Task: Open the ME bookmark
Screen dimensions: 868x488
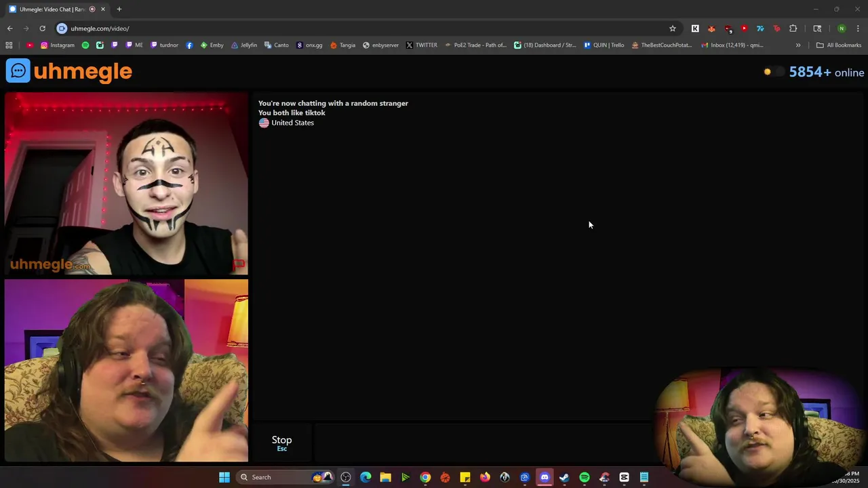Action: 134,45
